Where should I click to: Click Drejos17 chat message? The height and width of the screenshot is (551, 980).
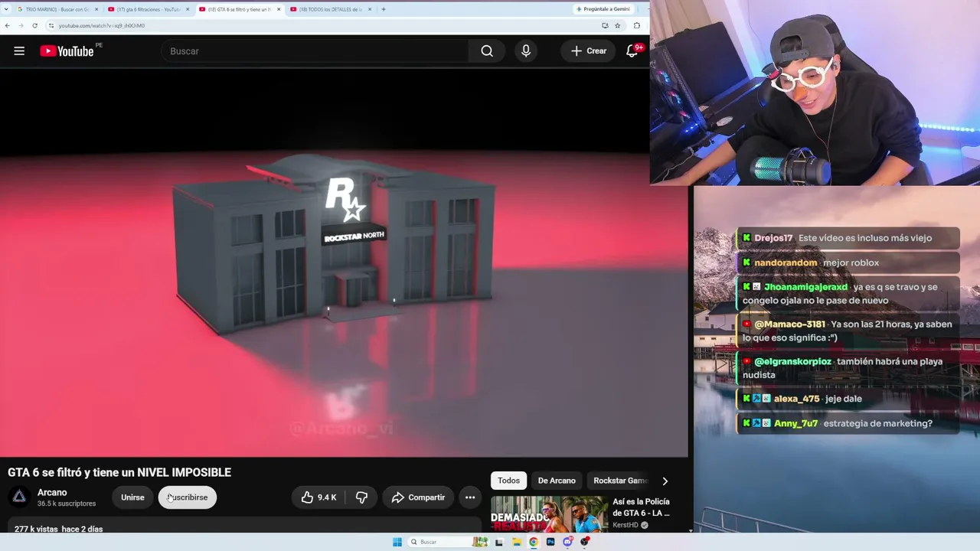coord(848,238)
